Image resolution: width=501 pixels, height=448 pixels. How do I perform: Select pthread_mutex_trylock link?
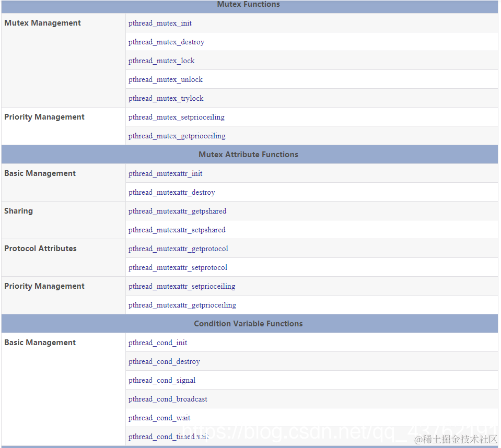166,98
